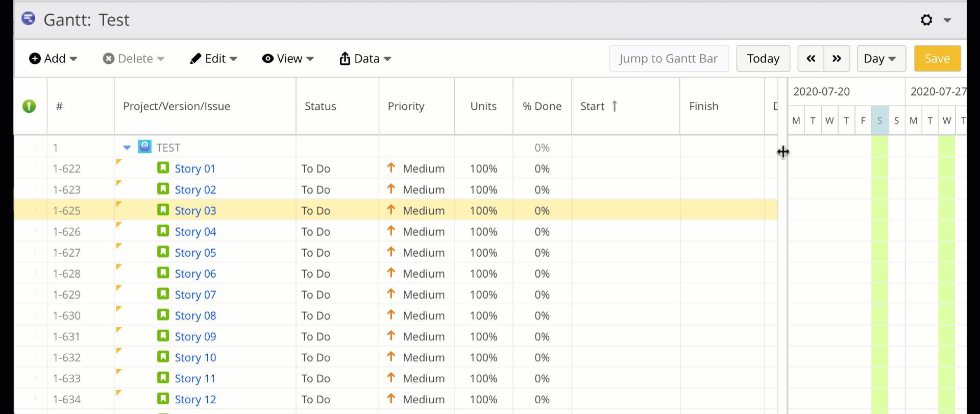Click the priority arrow for Story 05
Viewport: 980px width, 414px height.
391,252
